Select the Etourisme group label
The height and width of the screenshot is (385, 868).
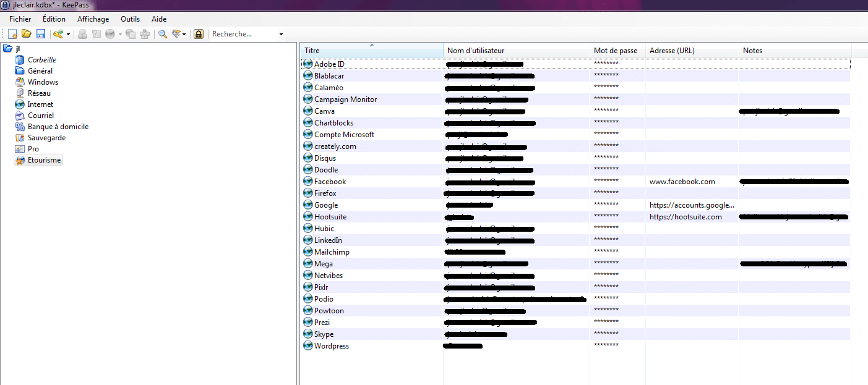click(x=45, y=160)
